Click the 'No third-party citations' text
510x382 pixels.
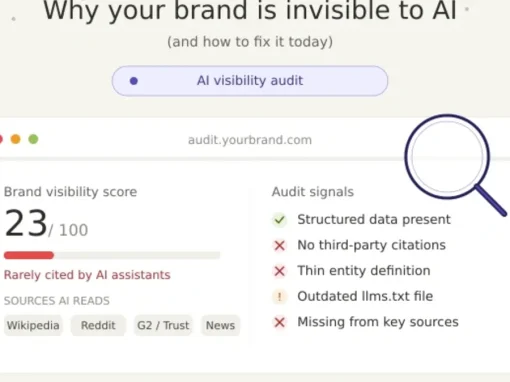(x=371, y=245)
